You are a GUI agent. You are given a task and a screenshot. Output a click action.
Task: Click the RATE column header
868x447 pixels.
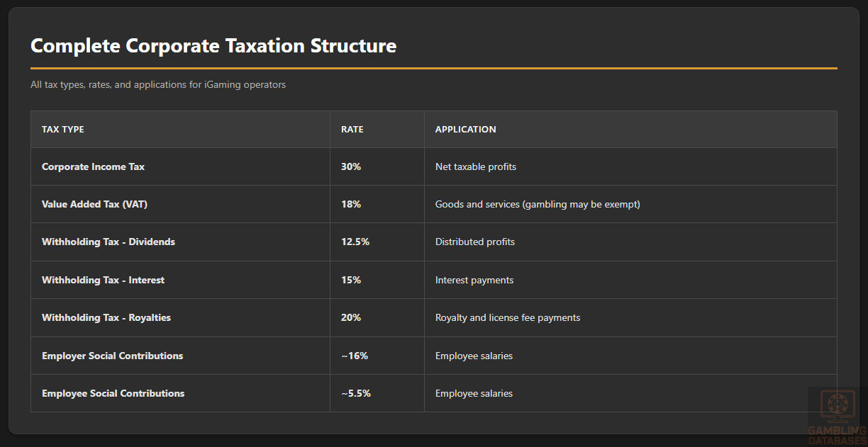(352, 130)
